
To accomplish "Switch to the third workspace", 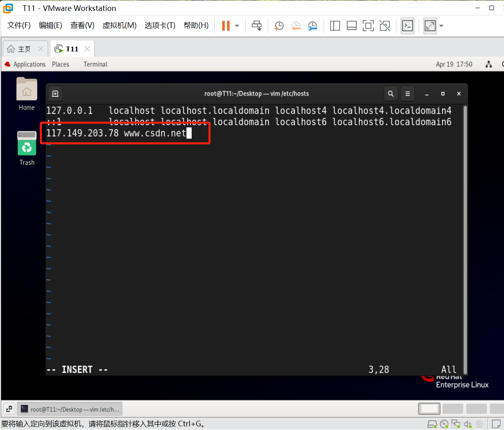I will (476, 409).
